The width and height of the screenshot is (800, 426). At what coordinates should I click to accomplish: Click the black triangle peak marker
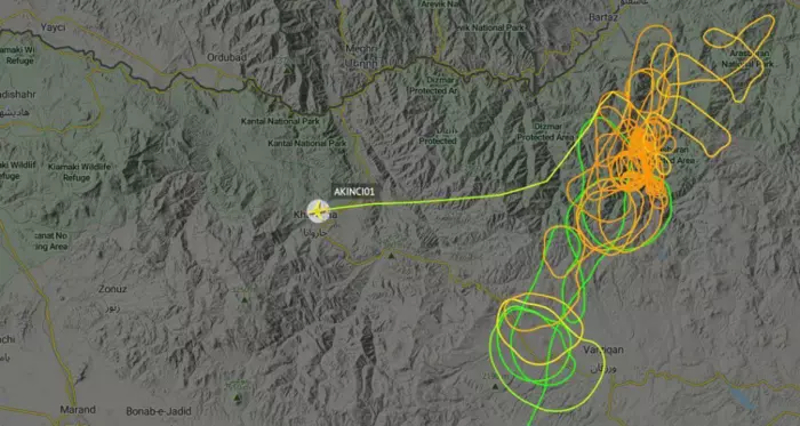point(391,255)
